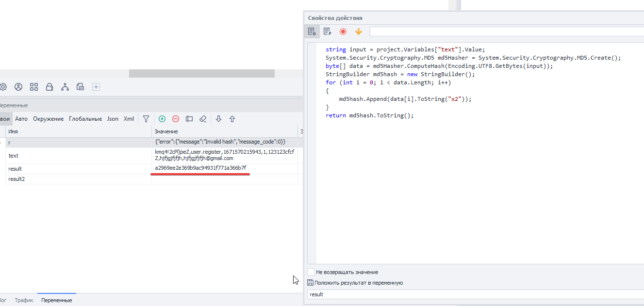Click the red record icon in action properties
This screenshot has width=644, height=306.
[343, 32]
